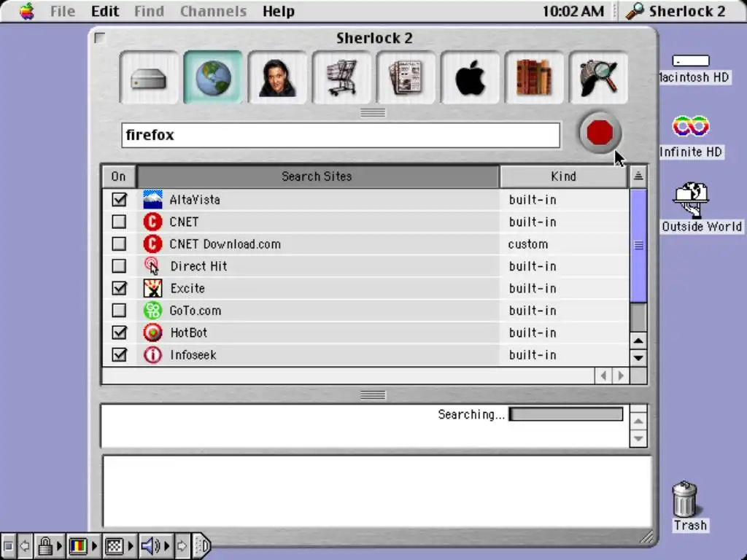Uncheck the Infoseek checkbox

pyautogui.click(x=119, y=355)
